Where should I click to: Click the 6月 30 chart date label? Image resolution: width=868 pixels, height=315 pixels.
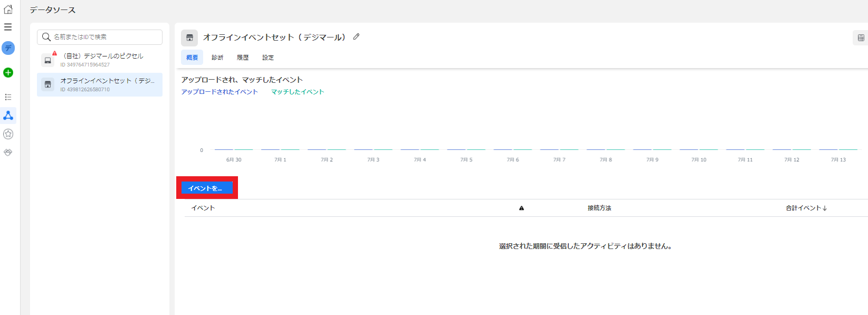[234, 159]
